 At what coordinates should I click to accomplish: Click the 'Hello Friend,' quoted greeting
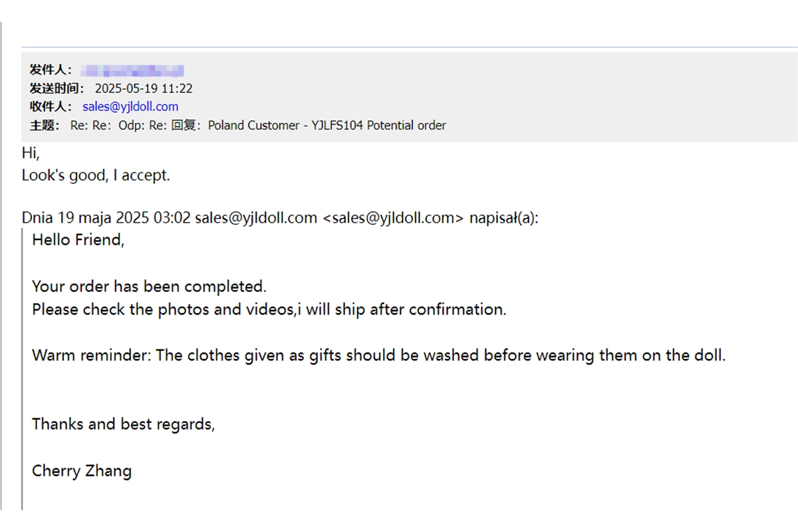click(78, 240)
